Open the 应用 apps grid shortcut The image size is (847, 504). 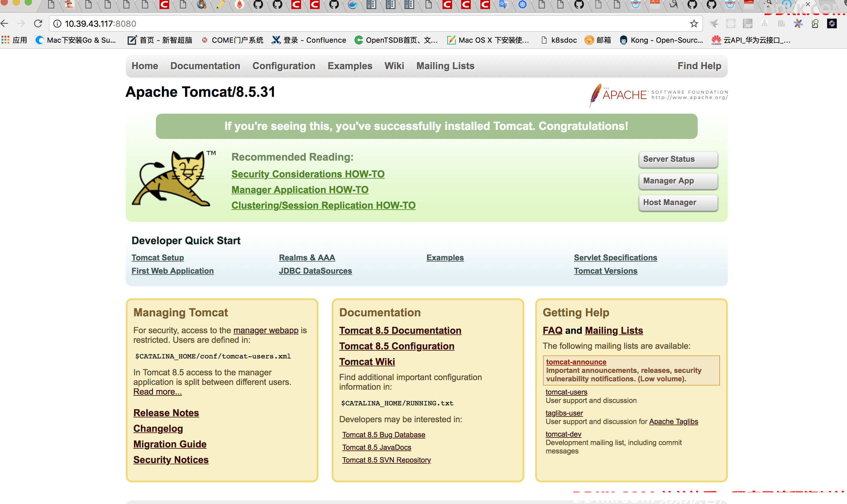(x=14, y=40)
